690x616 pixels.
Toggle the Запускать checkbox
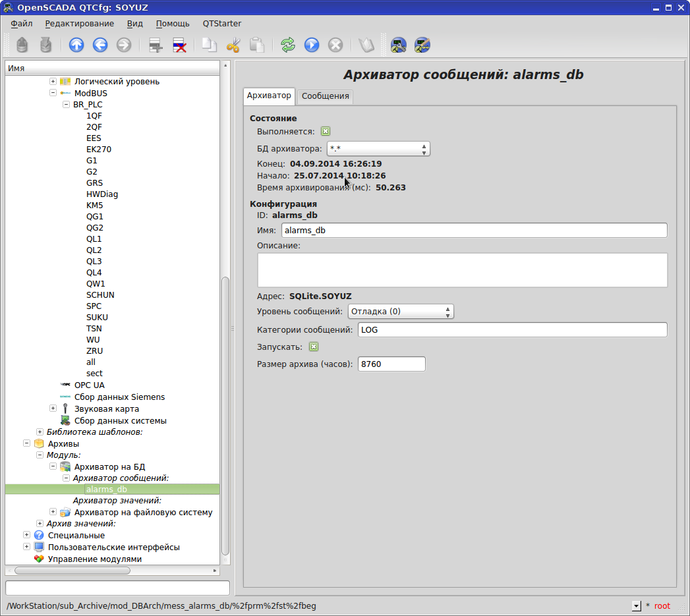[x=314, y=347]
